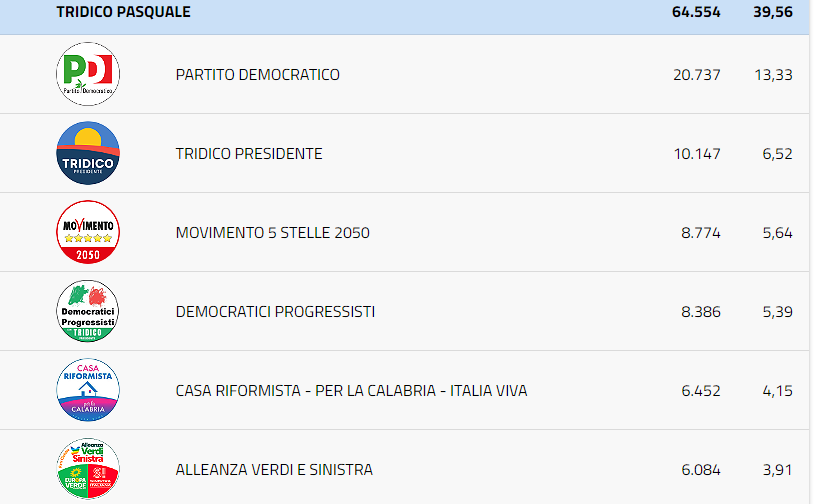831x504 pixels.
Task: Click the Partito Democratico party logo
Action: coord(88,74)
